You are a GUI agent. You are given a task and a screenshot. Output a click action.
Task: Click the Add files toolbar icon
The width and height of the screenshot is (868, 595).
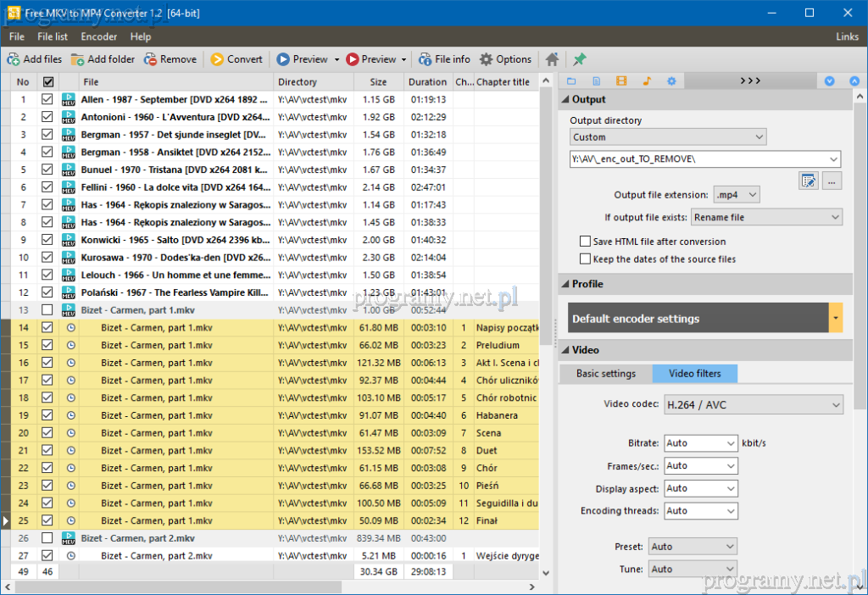tap(14, 59)
